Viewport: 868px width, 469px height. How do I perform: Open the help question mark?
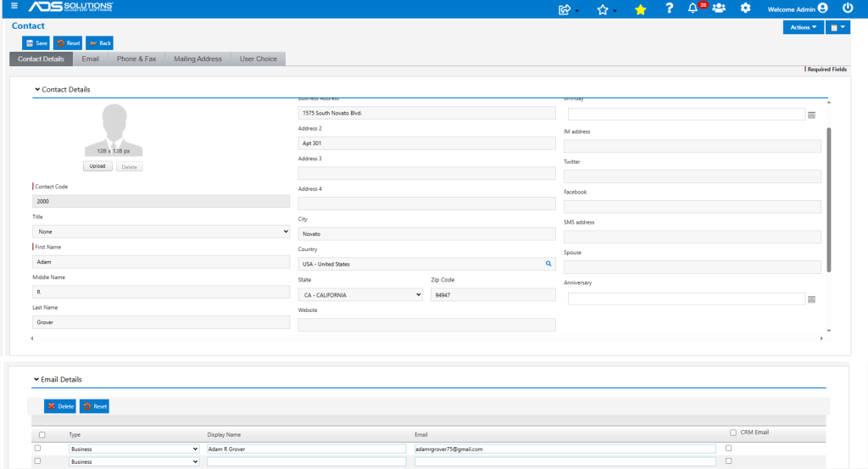[670, 8]
